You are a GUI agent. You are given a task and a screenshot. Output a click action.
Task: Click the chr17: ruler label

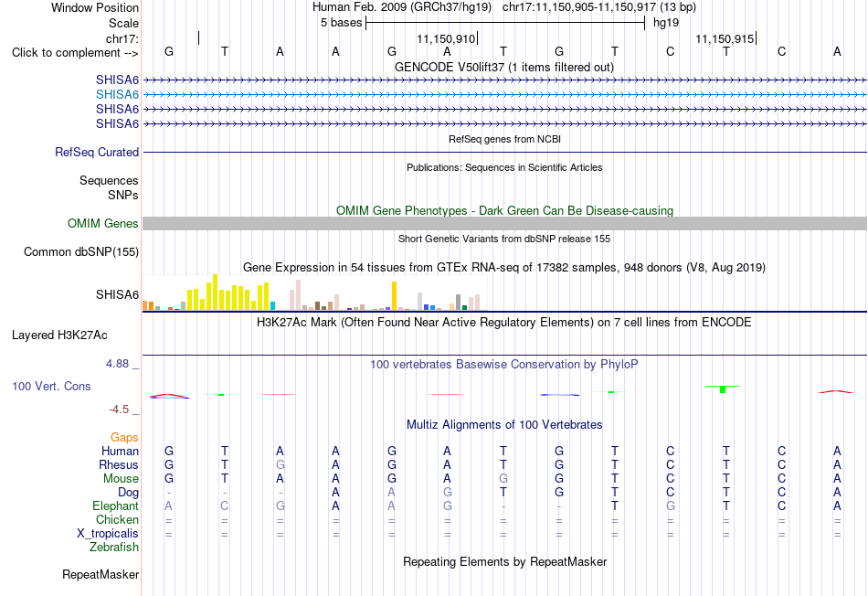point(122,38)
